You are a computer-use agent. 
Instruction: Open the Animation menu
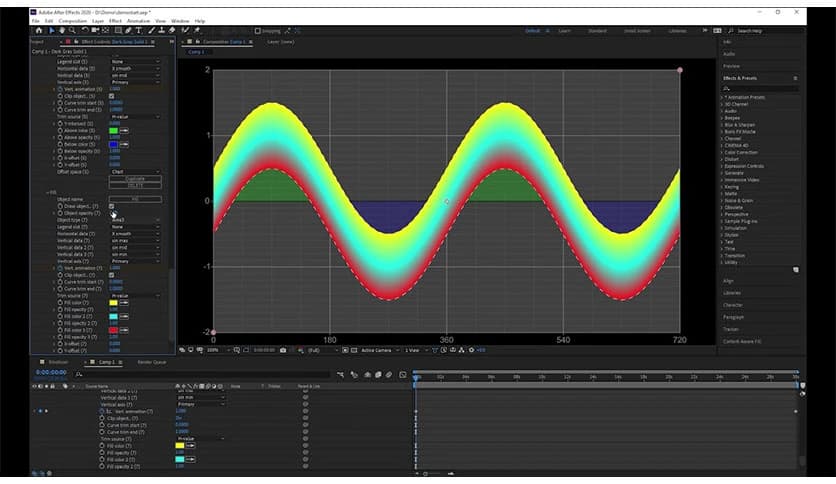(x=138, y=21)
